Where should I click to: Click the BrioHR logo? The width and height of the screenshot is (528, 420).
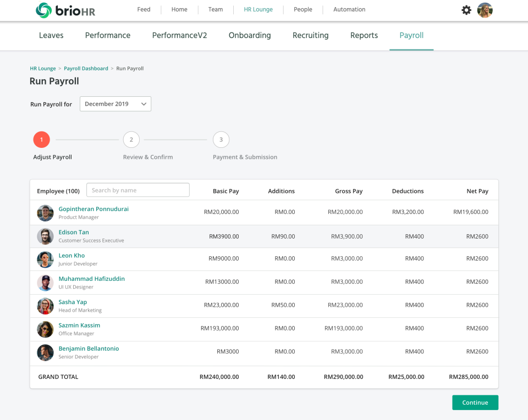pos(64,9)
